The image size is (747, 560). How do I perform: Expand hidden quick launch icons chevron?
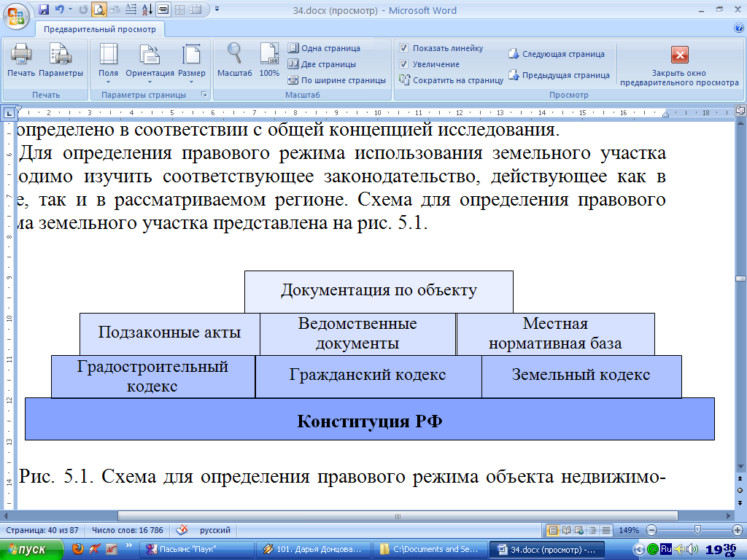(x=128, y=545)
